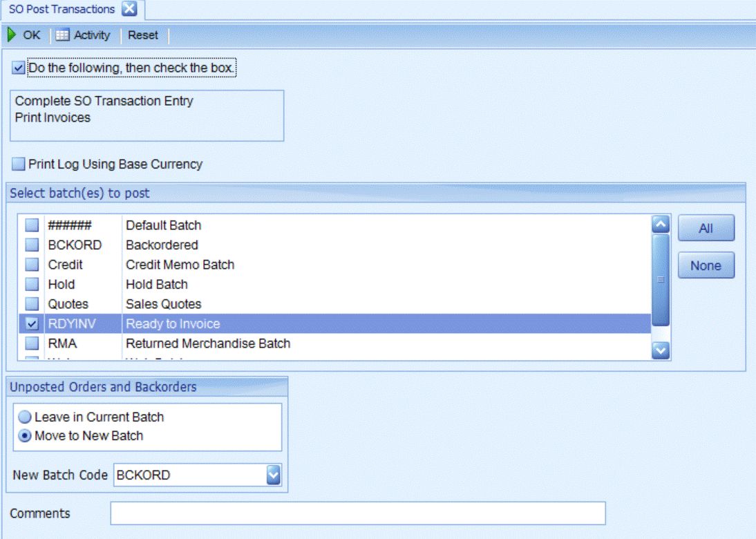Close the SO Post Transactions tab
756x539 pixels.
[129, 9]
